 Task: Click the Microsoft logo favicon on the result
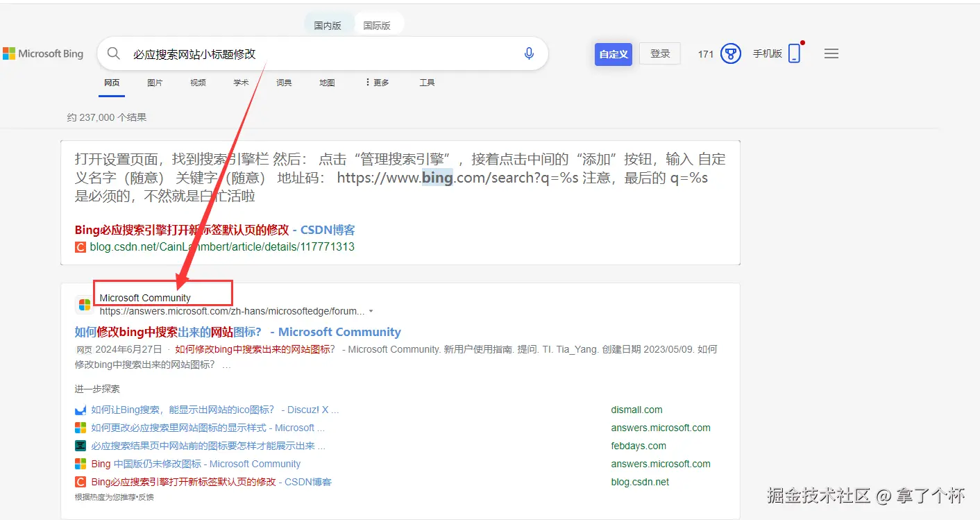tap(84, 303)
